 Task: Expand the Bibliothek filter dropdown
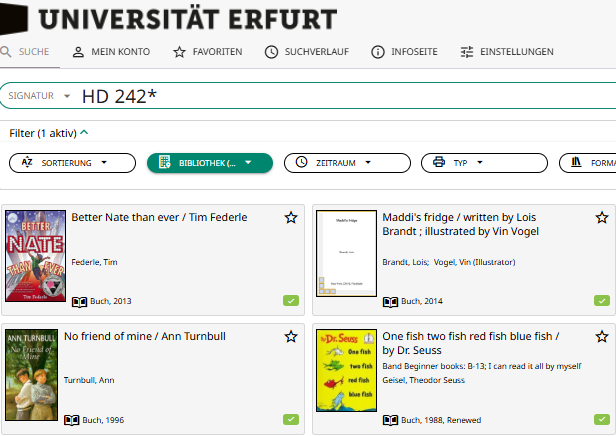coord(210,163)
